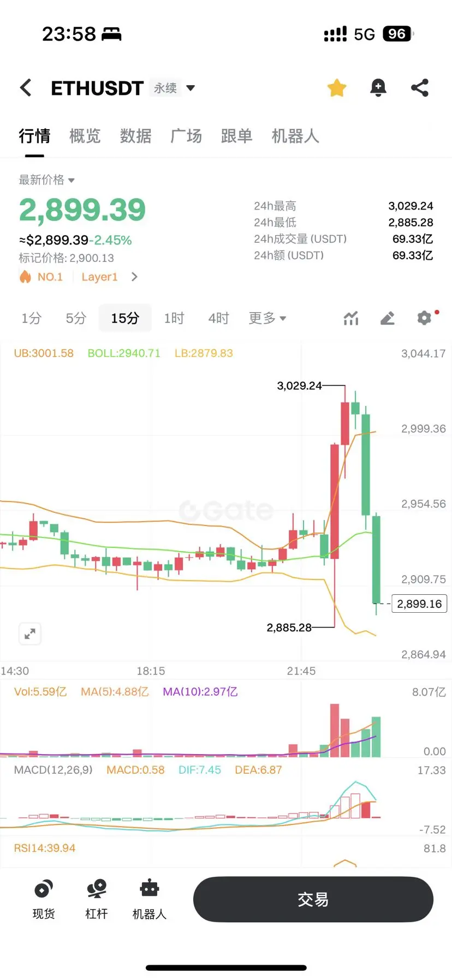Tap the back arrow icon

[x=26, y=88]
